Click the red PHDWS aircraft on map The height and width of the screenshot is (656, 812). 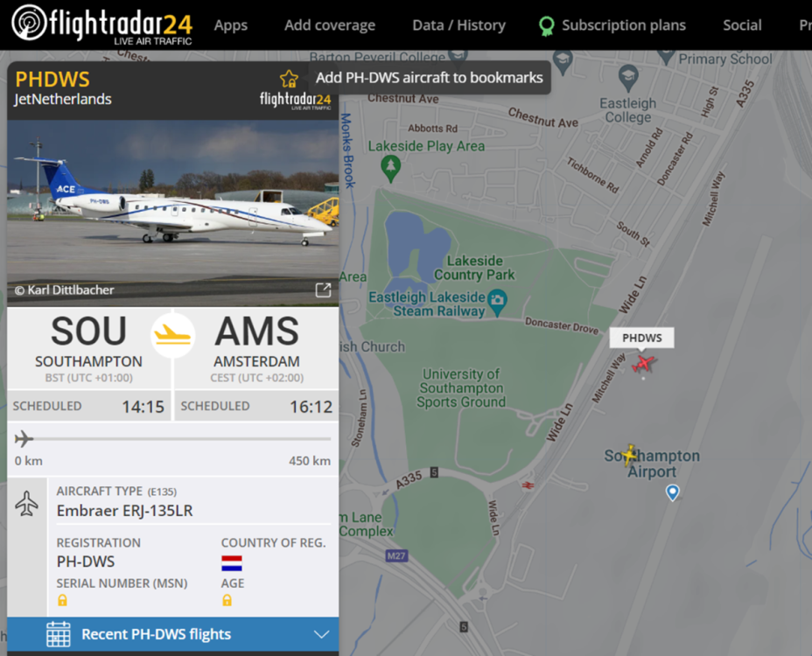pos(643,364)
